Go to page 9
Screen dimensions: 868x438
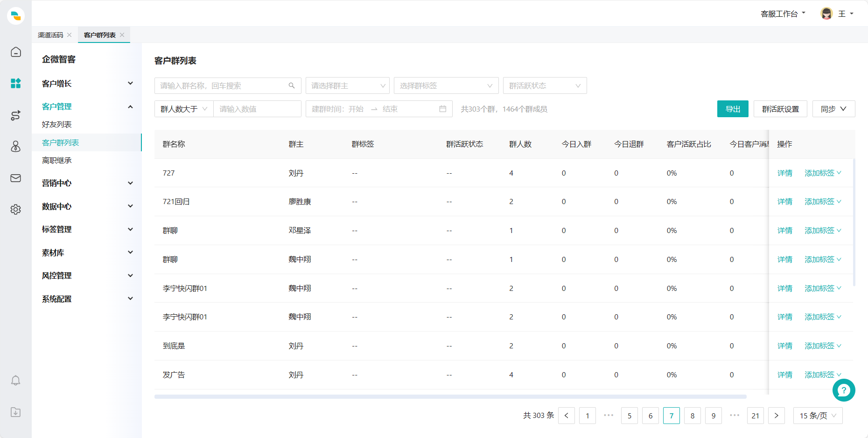click(x=714, y=416)
